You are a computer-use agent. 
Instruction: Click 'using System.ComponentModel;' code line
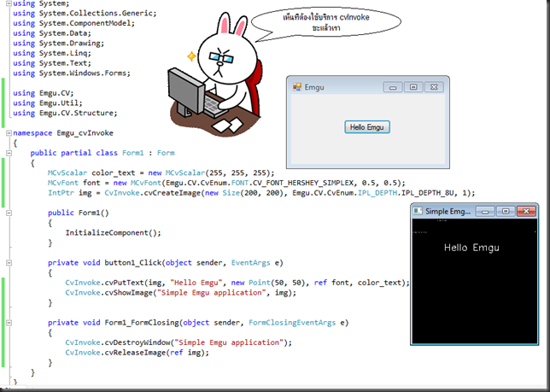click(x=74, y=23)
